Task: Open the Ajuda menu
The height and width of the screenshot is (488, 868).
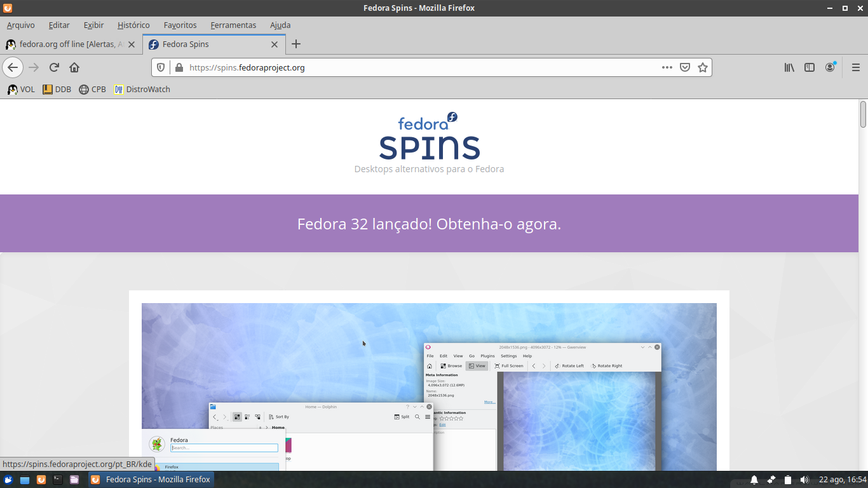Action: [280, 25]
